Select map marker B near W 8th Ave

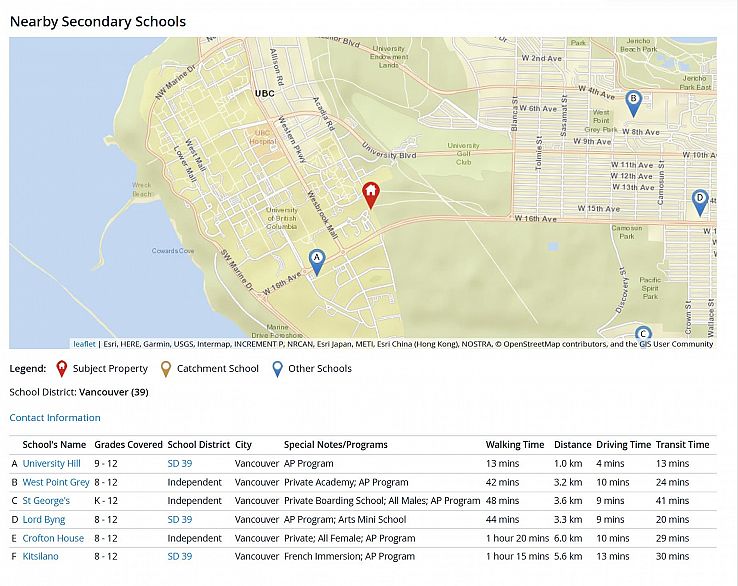(632, 102)
